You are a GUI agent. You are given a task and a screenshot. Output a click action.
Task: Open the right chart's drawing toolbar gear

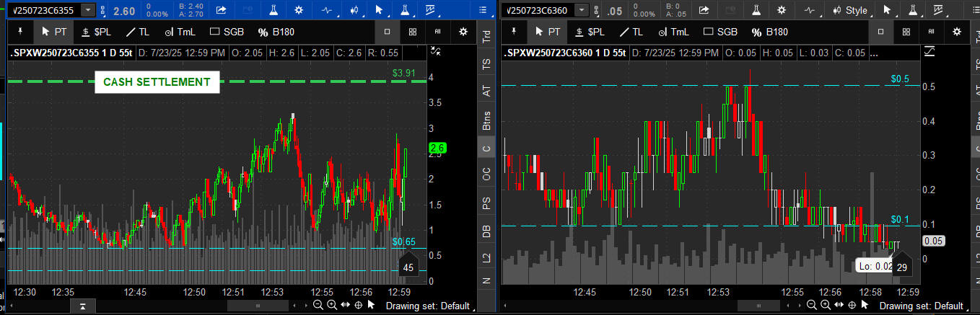957,32
